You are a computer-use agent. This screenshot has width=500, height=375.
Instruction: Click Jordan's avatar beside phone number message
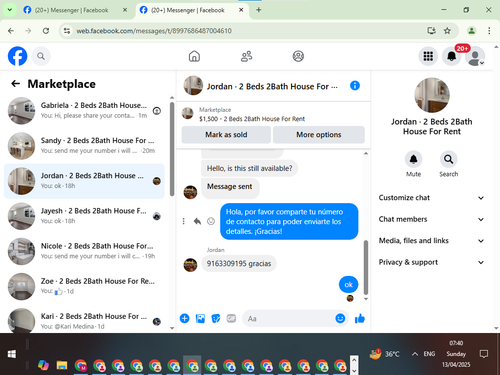pyautogui.click(x=190, y=265)
